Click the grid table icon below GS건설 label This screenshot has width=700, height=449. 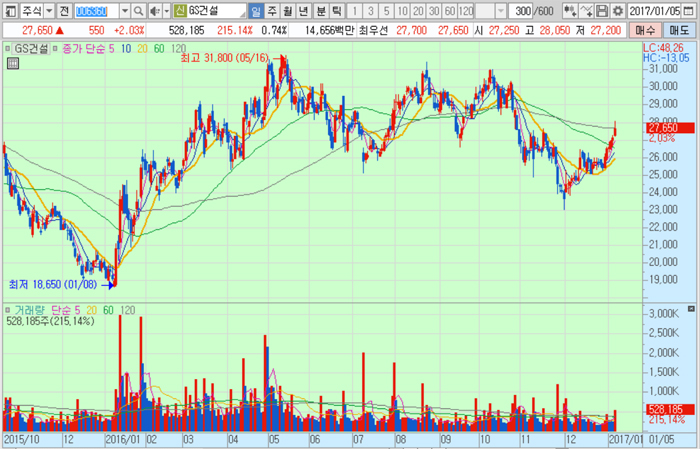(x=13, y=63)
